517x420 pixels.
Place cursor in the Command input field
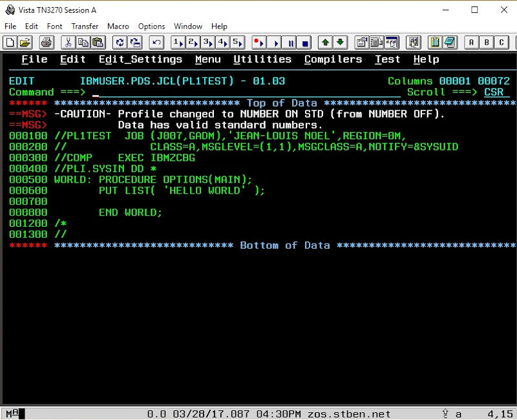click(x=246, y=92)
